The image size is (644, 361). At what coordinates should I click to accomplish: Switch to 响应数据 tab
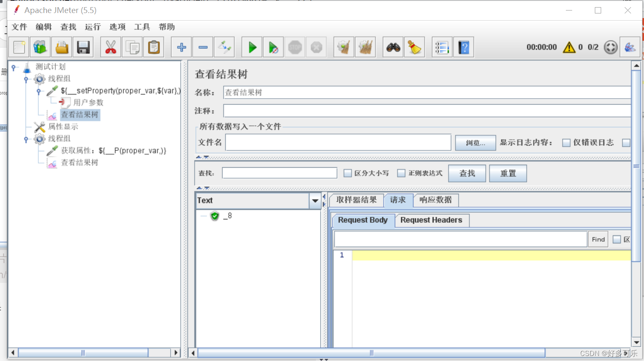coord(436,200)
